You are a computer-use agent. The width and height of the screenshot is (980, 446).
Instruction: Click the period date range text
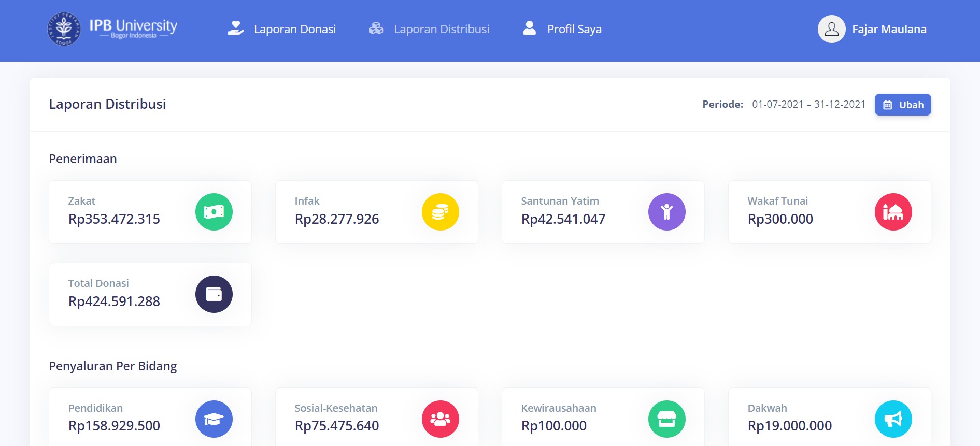[808, 105]
